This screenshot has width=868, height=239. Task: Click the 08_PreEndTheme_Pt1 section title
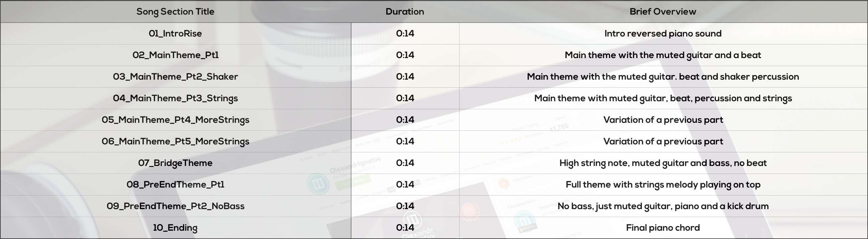pyautogui.click(x=175, y=185)
